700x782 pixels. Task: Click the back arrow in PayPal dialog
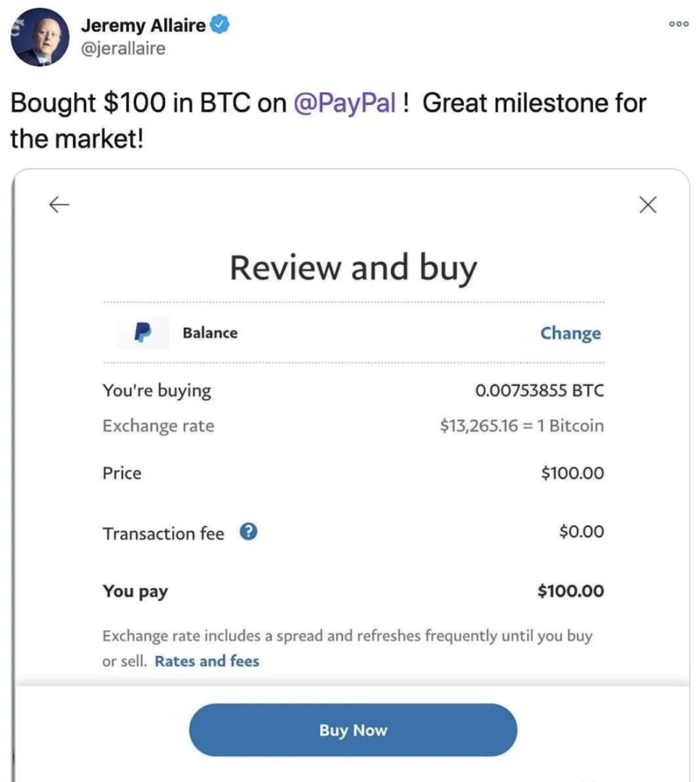[x=59, y=205]
